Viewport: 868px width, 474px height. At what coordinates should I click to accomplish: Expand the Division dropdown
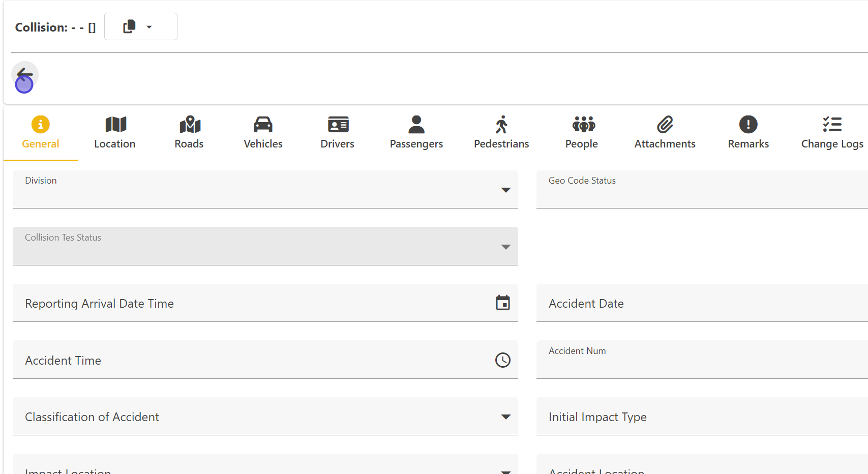[505, 190]
